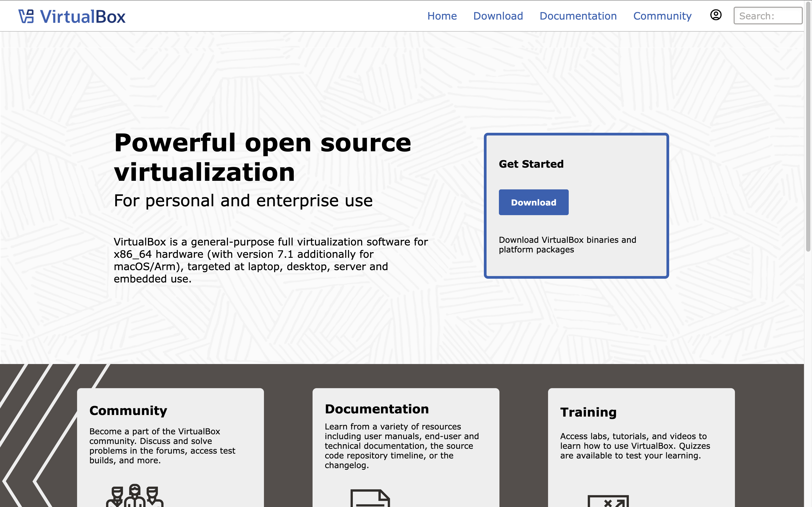Open the Community card heading
This screenshot has width=812, height=507.
tap(128, 410)
